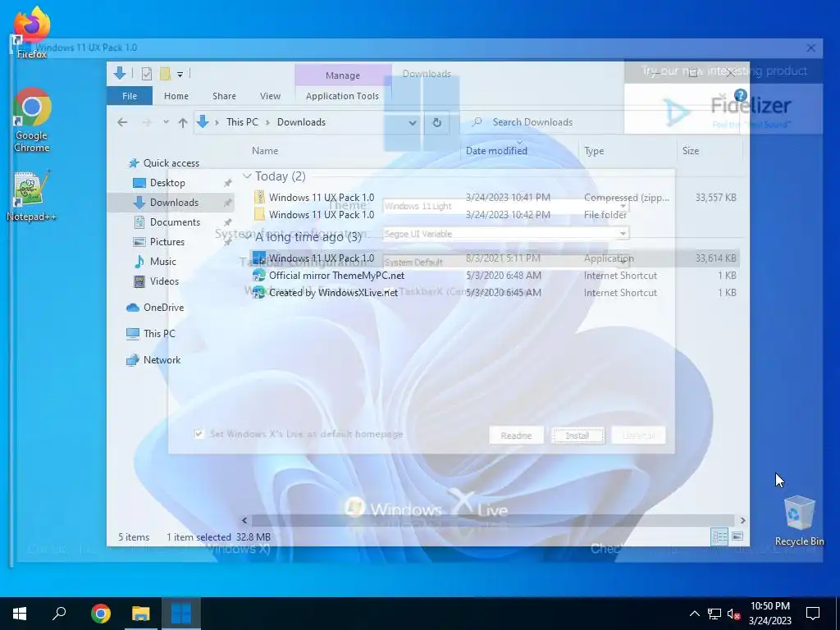
Task: Click the Windows 11 UX Pack taskbar icon
Action: tap(181, 614)
